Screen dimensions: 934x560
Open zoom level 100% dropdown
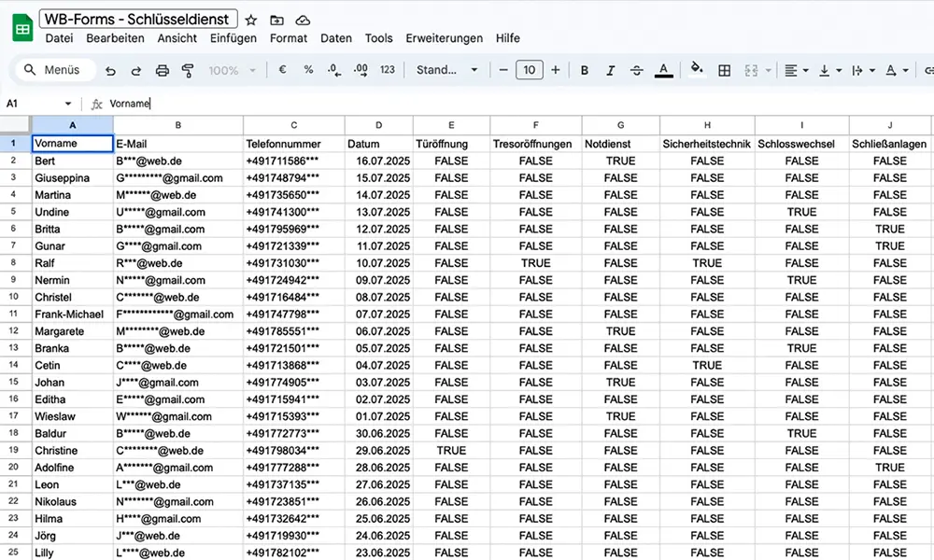click(x=232, y=70)
